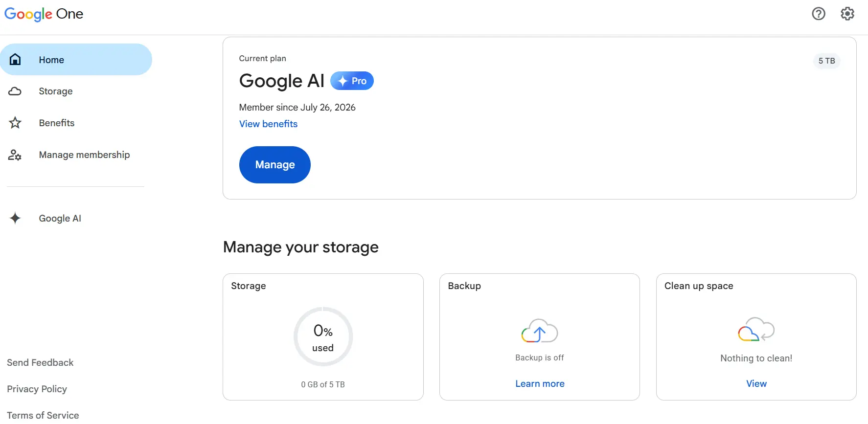Viewport: 868px width, 424px height.
Task: Click the Storage cloud icon in sidebar
Action: coord(15,91)
